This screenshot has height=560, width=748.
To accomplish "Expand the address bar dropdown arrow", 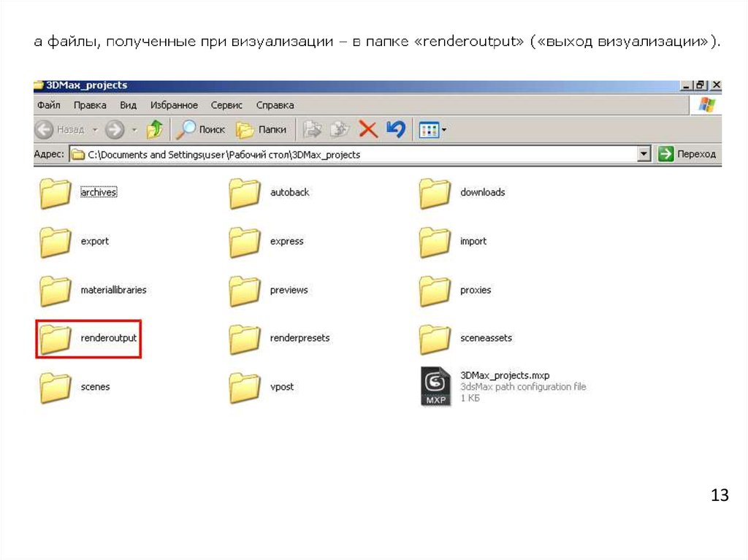I will click(644, 154).
